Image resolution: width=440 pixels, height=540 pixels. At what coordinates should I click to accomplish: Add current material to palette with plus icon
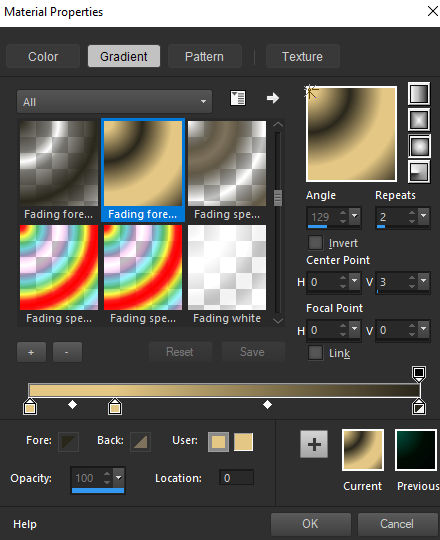click(314, 444)
